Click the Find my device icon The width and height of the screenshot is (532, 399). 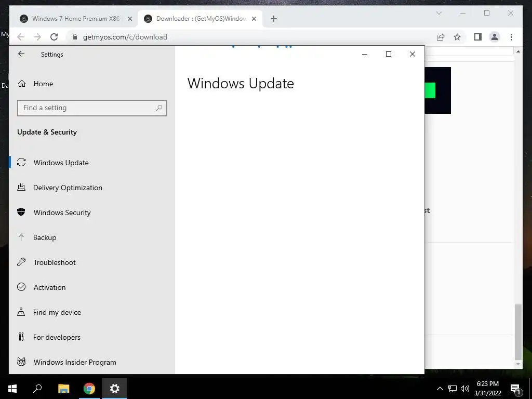click(21, 312)
